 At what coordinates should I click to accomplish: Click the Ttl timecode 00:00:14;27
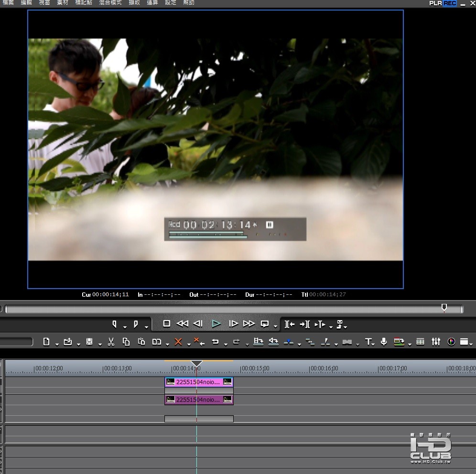tap(327, 294)
